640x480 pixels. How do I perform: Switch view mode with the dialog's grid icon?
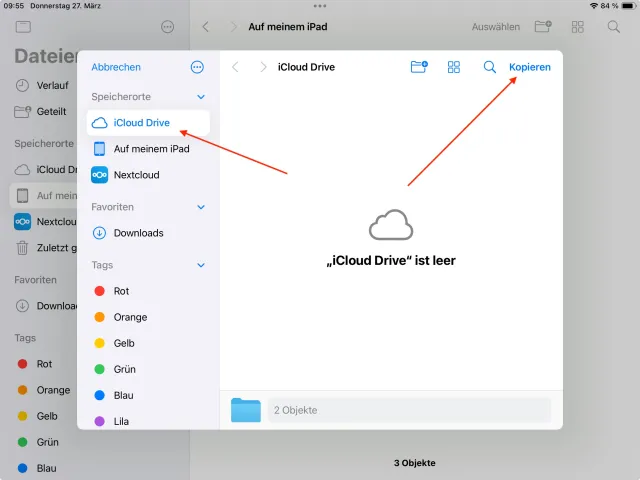(x=454, y=67)
